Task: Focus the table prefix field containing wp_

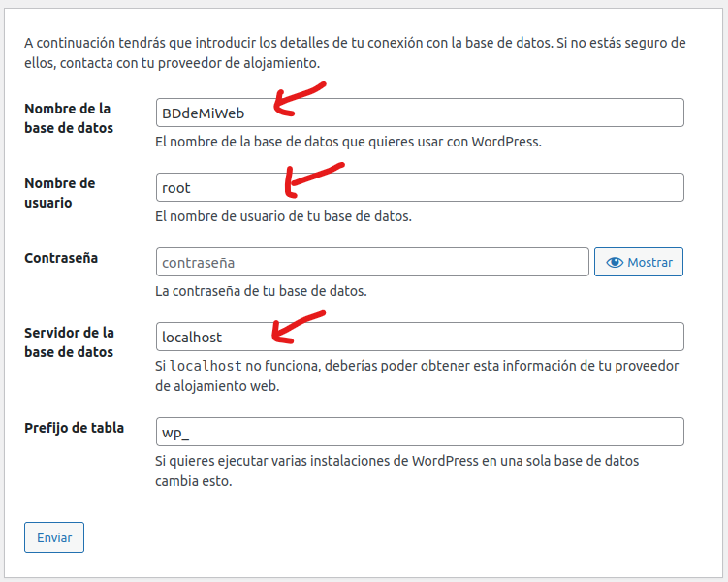Action: pos(419,432)
